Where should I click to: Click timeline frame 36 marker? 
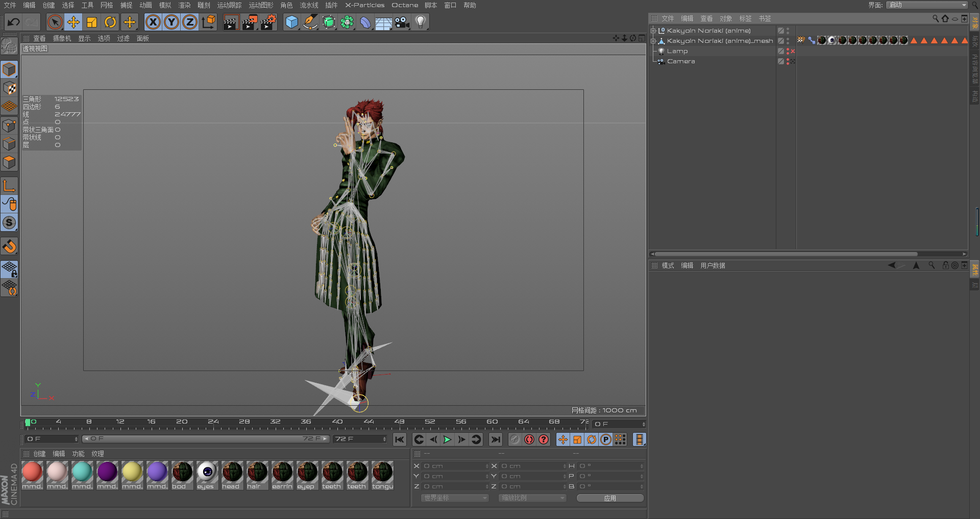click(x=306, y=422)
